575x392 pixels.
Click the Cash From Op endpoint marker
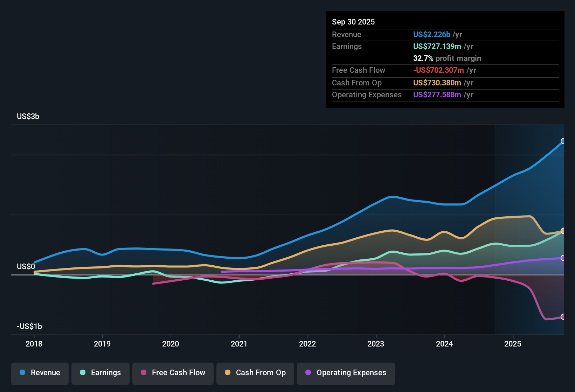point(563,231)
